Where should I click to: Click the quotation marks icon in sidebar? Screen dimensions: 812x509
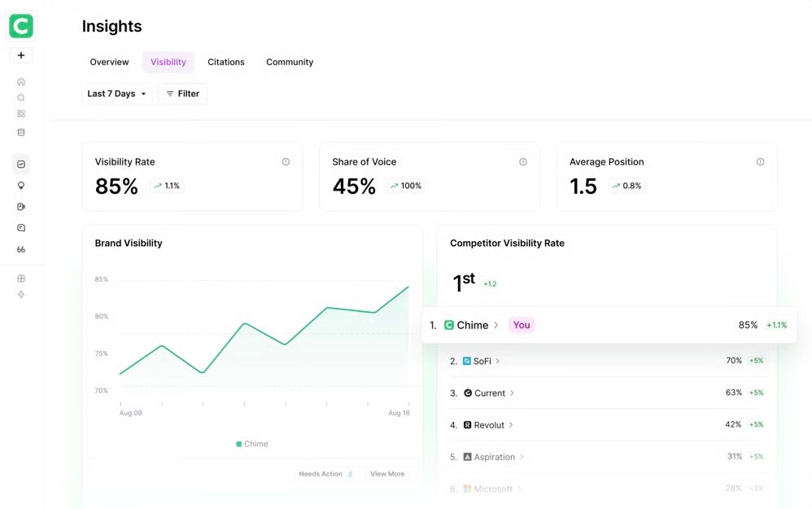[x=21, y=249]
